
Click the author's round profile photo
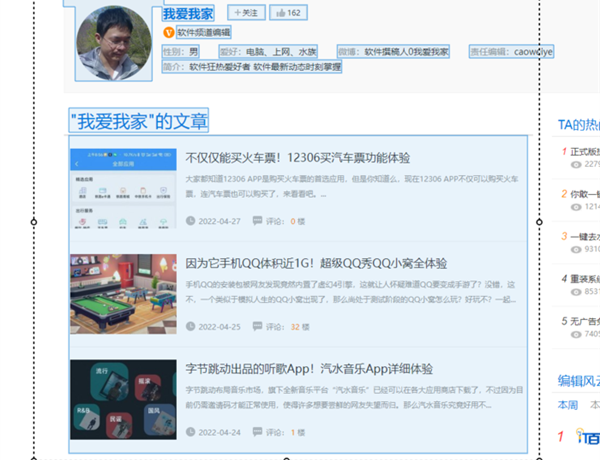114,43
